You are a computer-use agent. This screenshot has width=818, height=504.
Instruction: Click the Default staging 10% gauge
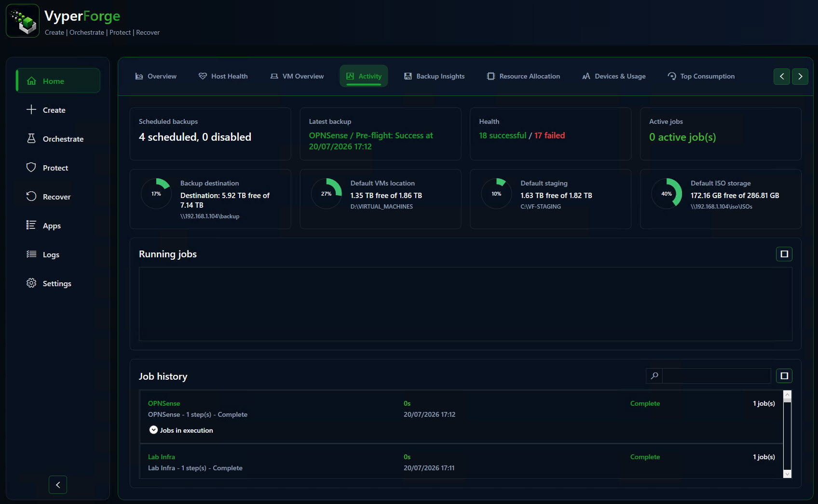(x=496, y=194)
